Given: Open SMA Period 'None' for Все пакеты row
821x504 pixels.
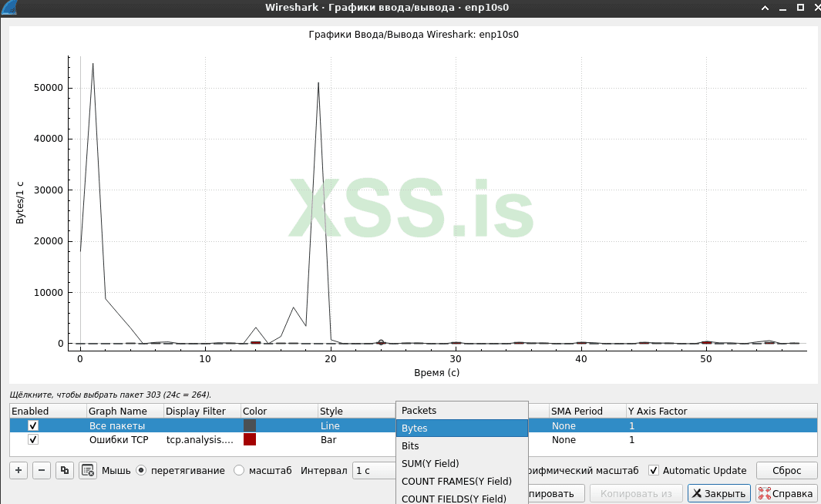Looking at the screenshot, I should click(x=587, y=425).
